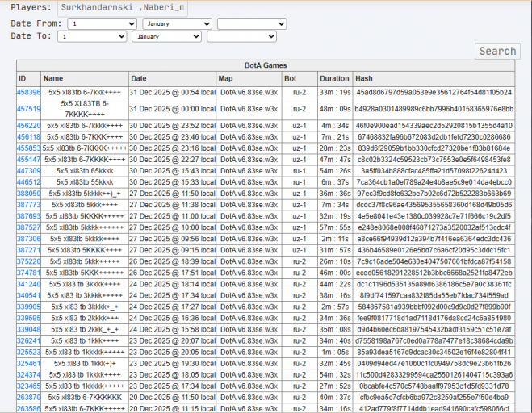The width and height of the screenshot is (532, 413).
Task: Open game ID 455853
Action: [28, 148]
